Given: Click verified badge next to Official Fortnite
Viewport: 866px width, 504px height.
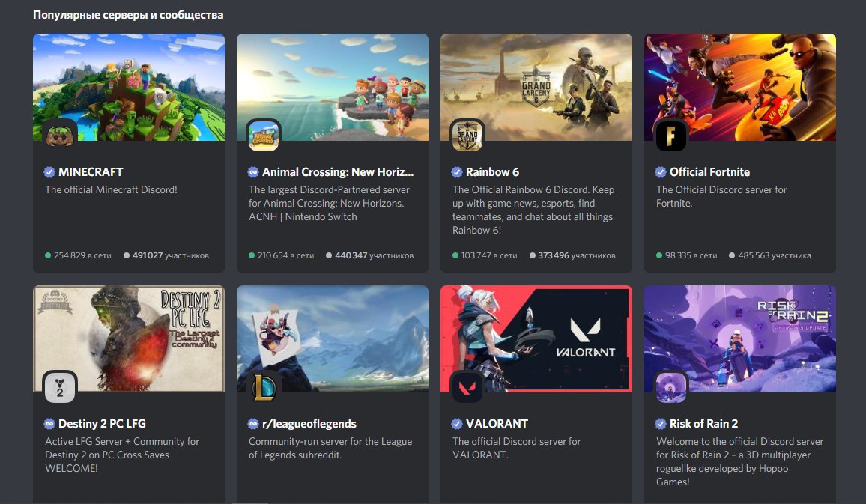Looking at the screenshot, I should coord(661,172).
